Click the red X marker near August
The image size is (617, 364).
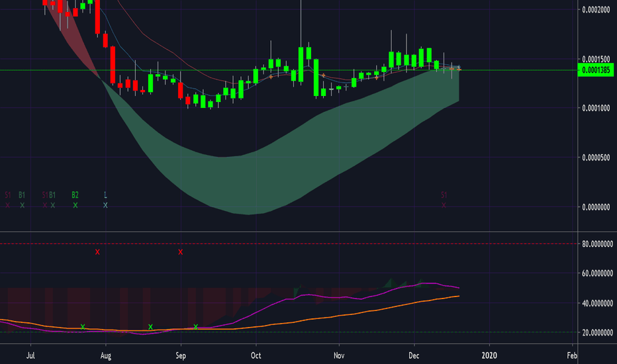coord(97,252)
